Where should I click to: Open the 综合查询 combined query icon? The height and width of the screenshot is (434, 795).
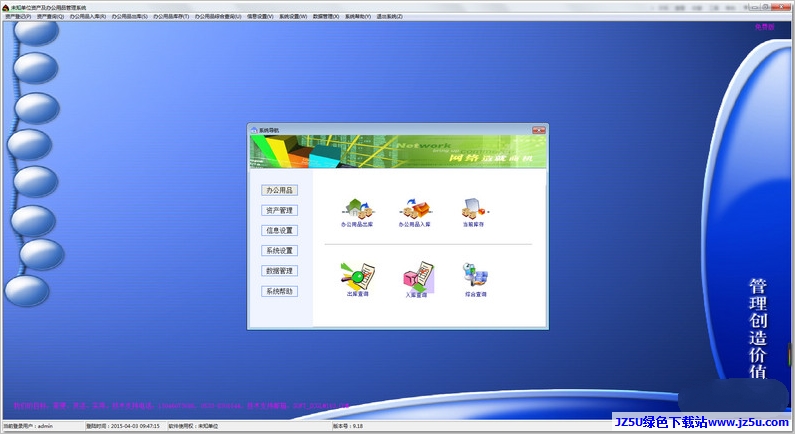pyautogui.click(x=476, y=279)
